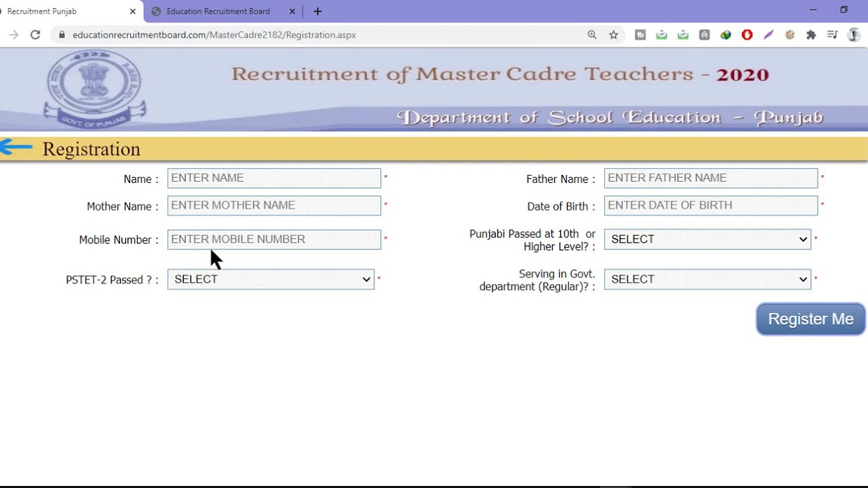This screenshot has width=868, height=488.
Task: Go forward with the browser arrow
Action: 14,35
